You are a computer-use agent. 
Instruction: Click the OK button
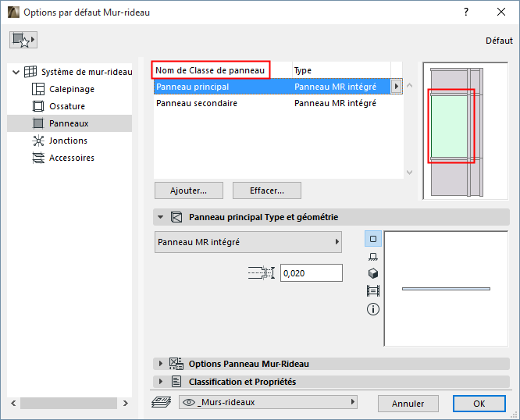pos(479,404)
